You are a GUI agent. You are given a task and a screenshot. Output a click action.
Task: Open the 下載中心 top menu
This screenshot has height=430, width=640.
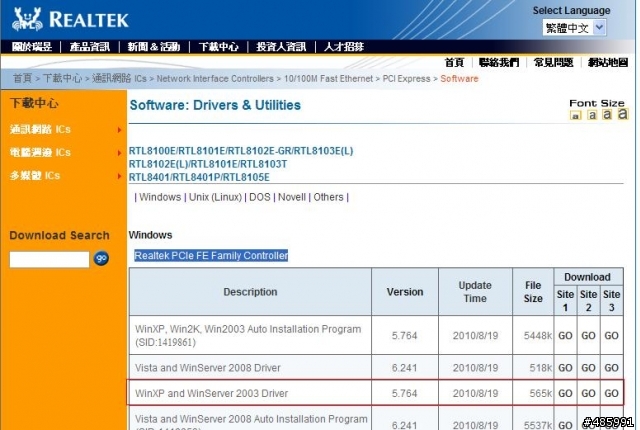[219, 47]
